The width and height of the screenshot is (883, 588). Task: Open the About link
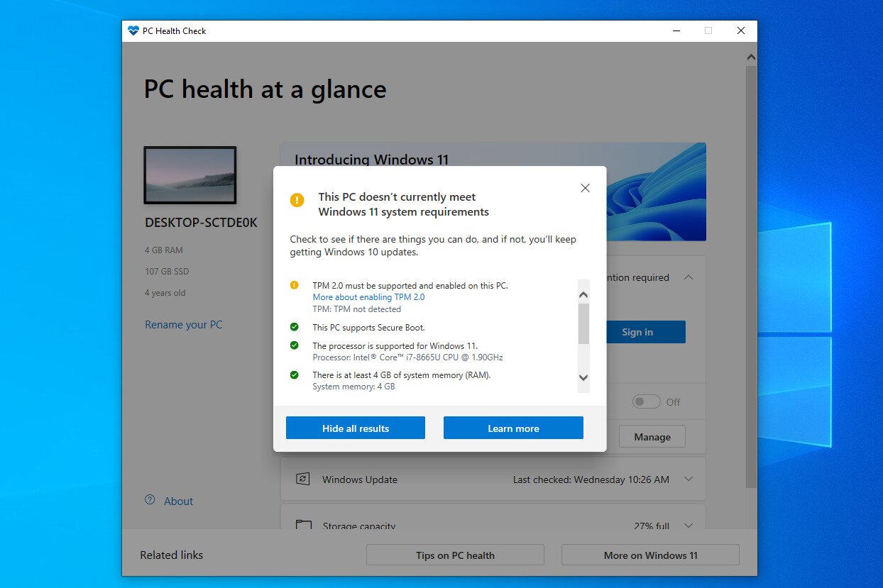click(178, 501)
